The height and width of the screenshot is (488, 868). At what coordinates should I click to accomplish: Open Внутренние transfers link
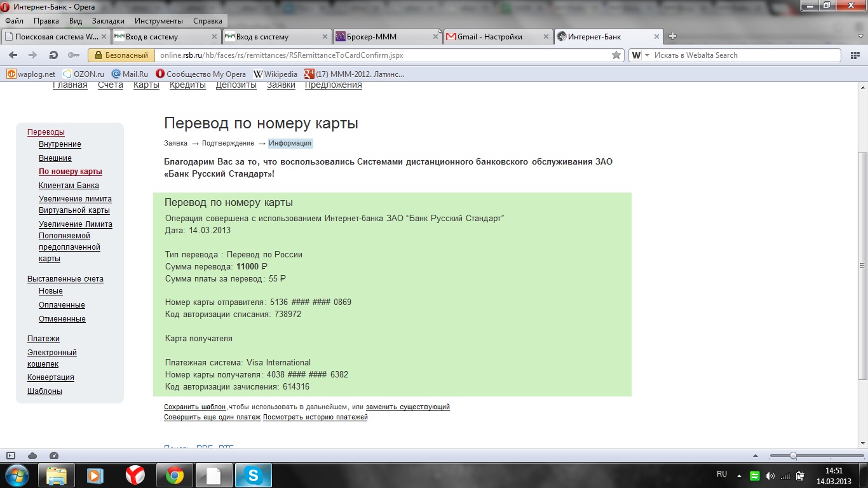click(x=60, y=144)
